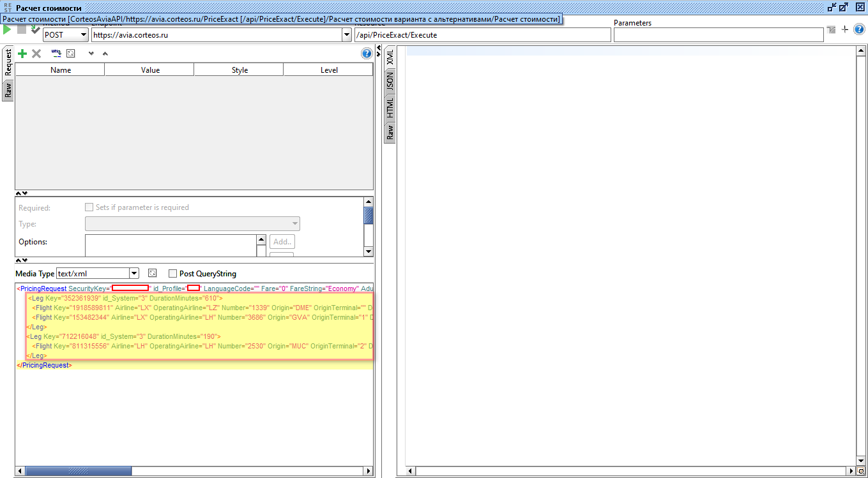The width and height of the screenshot is (868, 478).
Task: Click the horizontal scrollbar under the XML editor
Action: point(192,471)
